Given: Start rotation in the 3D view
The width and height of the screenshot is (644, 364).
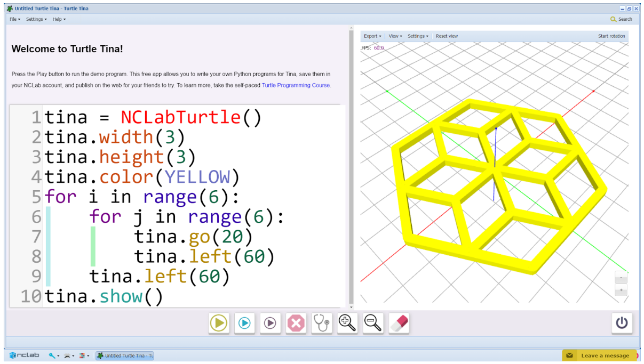Looking at the screenshot, I should [611, 36].
